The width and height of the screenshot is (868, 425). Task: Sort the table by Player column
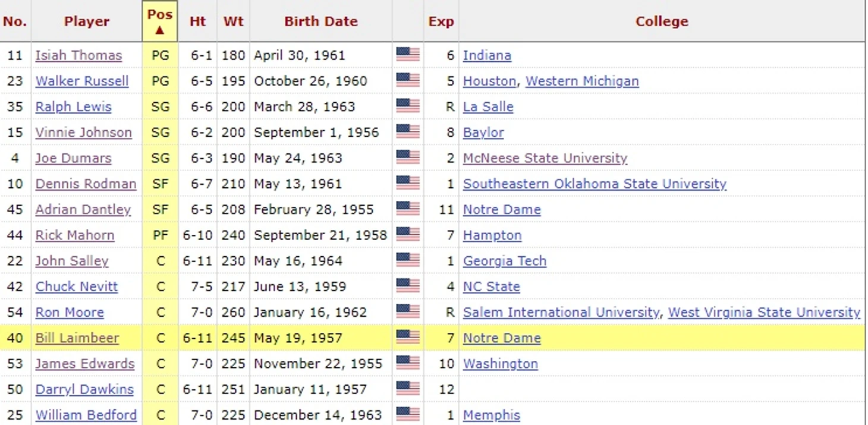(x=87, y=21)
